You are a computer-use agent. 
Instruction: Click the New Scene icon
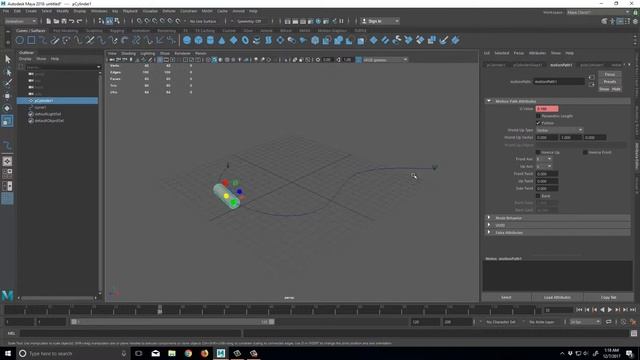point(49,21)
